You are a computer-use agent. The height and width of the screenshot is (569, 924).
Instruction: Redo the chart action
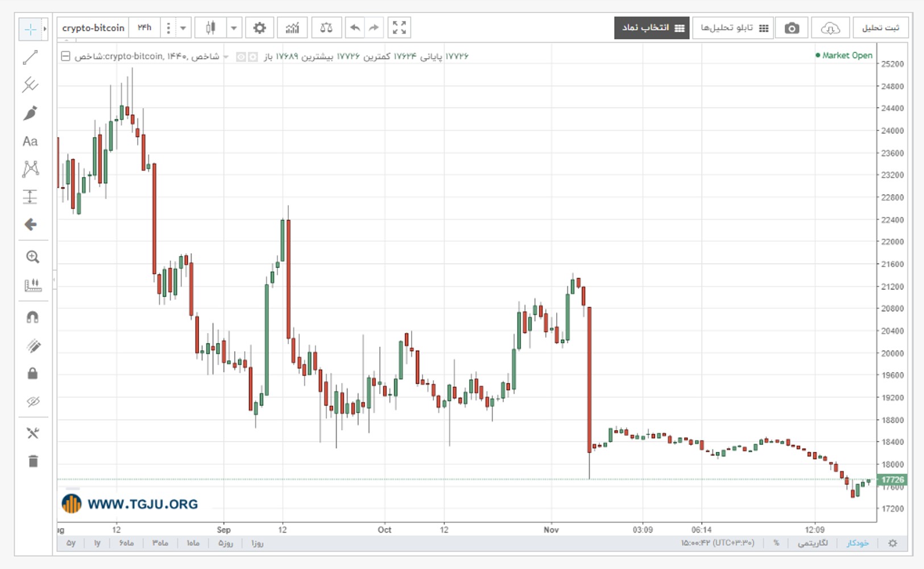(374, 28)
